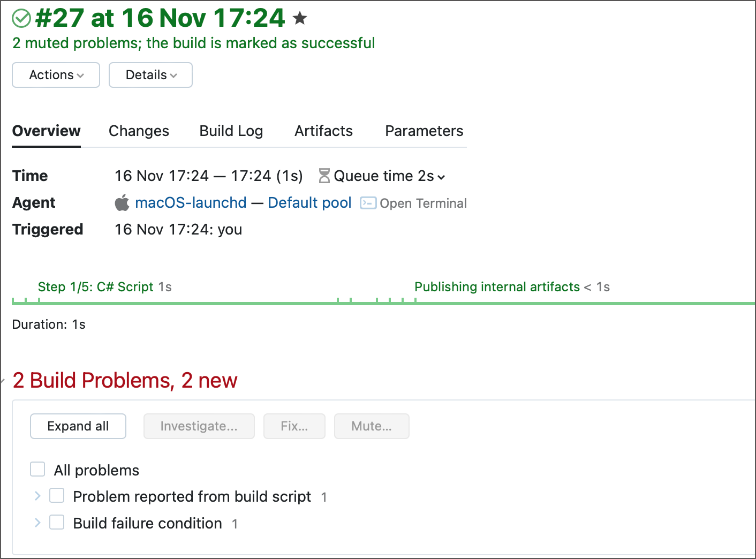Viewport: 756px width, 559px height.
Task: Star this build
Action: tap(300, 18)
